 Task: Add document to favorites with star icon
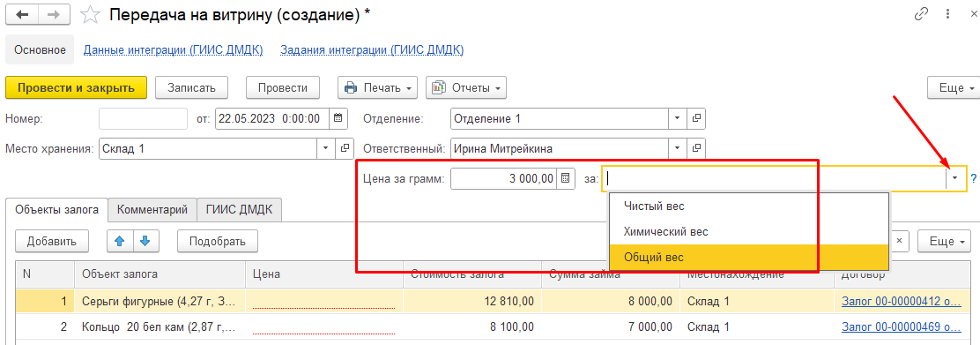(91, 15)
